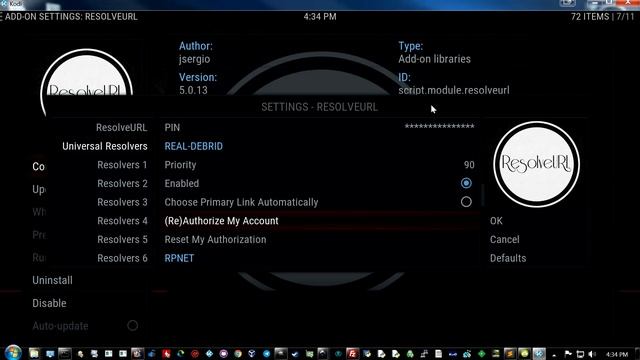This screenshot has width=640, height=360.
Task: Click the taskbar clock showing 4:34 PM
Action: [x=616, y=354]
